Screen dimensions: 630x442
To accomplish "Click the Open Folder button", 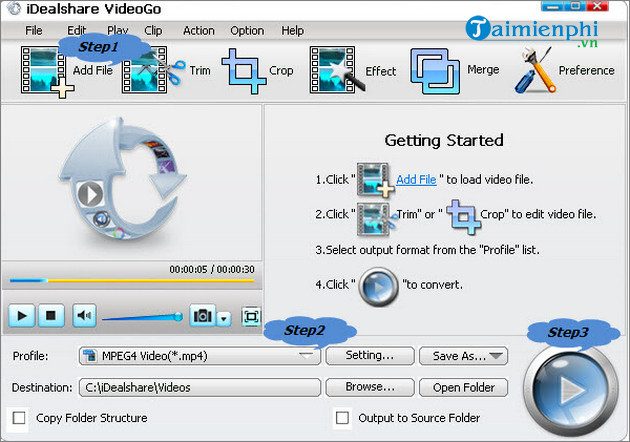I will [x=463, y=387].
